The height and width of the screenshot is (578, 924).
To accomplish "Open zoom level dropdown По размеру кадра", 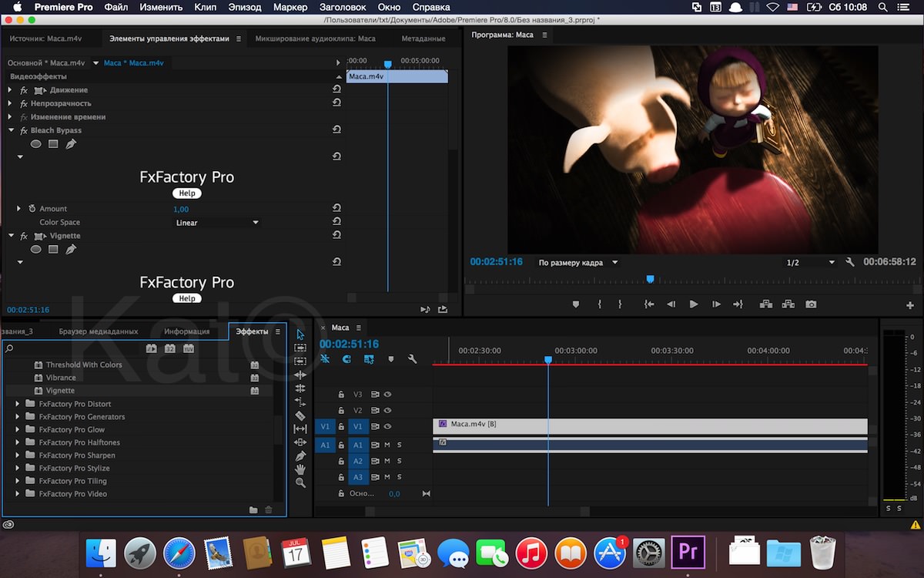I will [578, 263].
